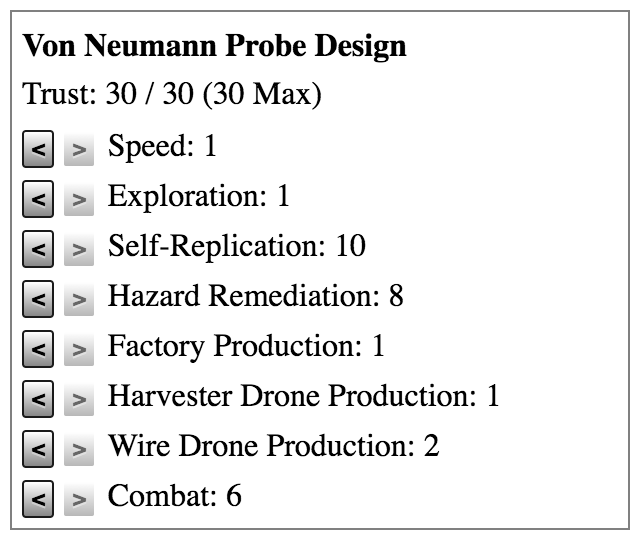
Task: Lower Exploration using its left arrow
Action: [x=37, y=199]
